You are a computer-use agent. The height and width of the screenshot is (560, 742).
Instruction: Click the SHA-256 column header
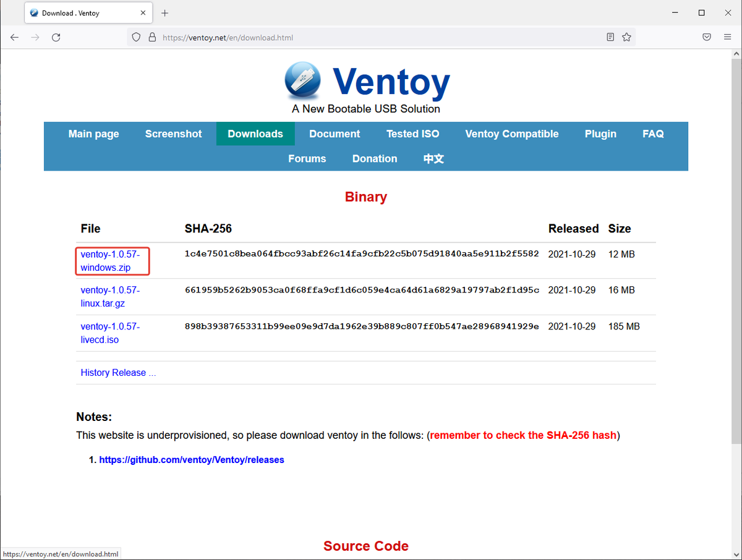tap(208, 229)
